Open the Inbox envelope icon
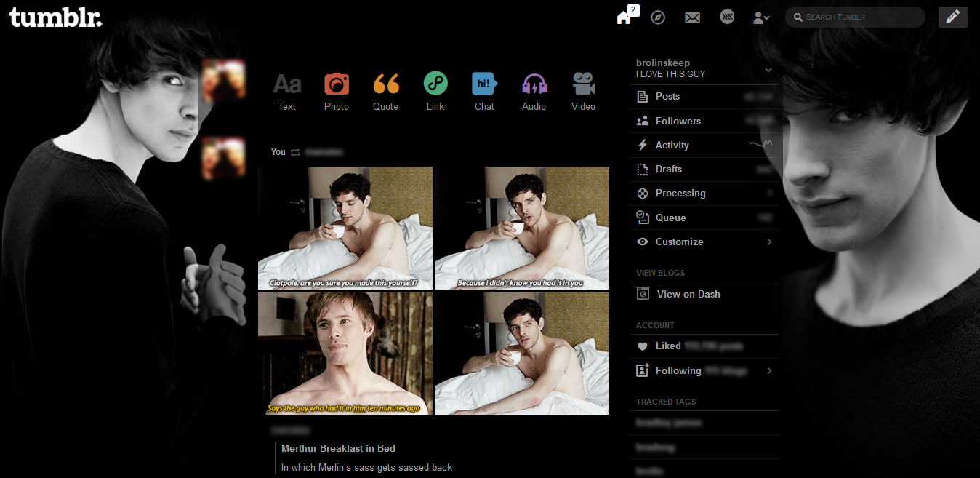The image size is (980, 478). coord(692,17)
